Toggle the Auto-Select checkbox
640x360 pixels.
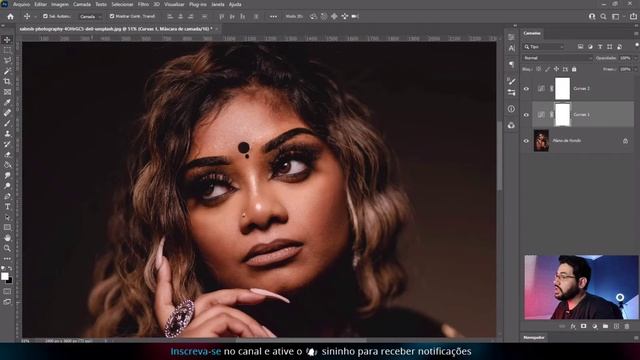[45, 16]
